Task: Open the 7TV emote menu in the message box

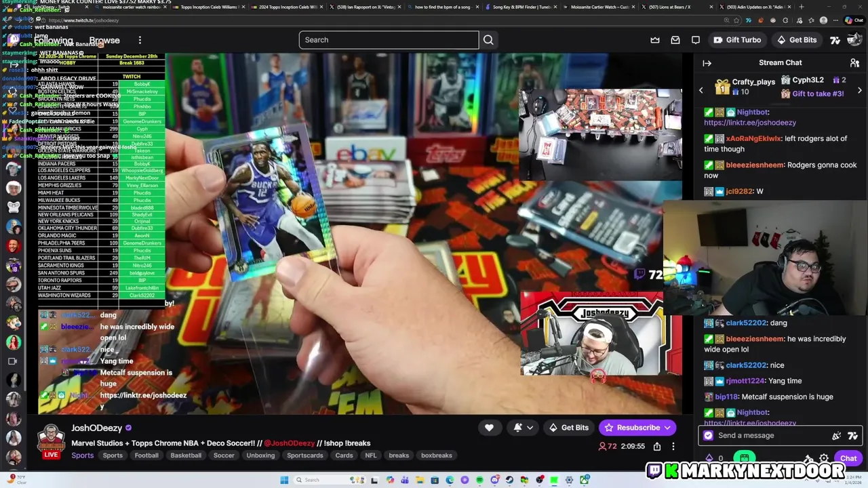Action: 853,436
